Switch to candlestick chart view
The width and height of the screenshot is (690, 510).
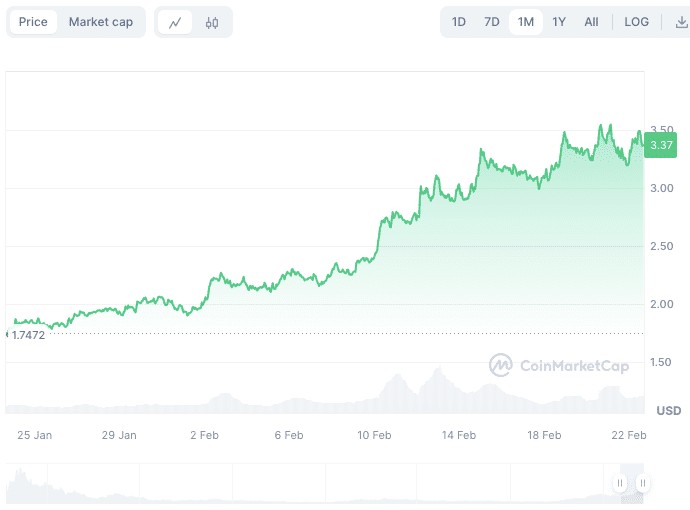pyautogui.click(x=211, y=22)
